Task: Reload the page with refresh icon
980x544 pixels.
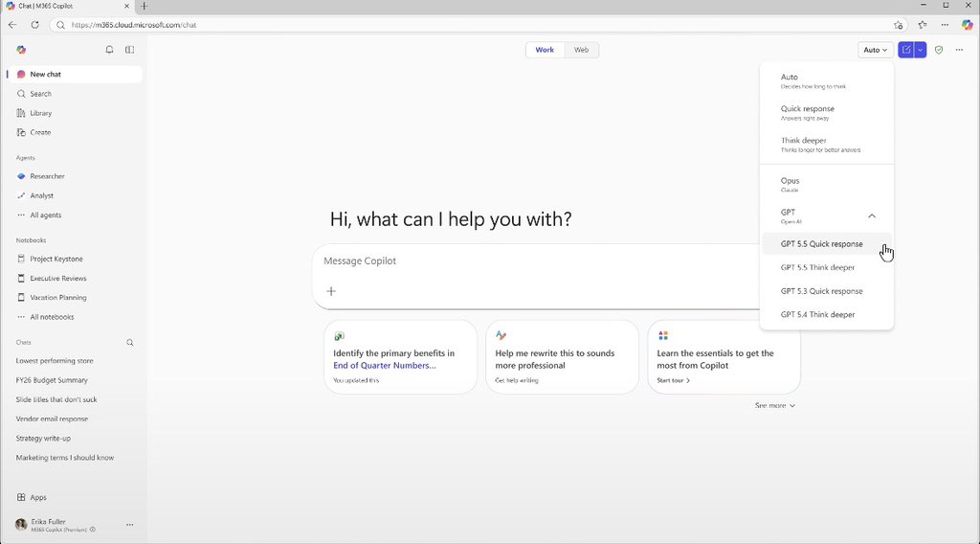Action: point(35,25)
